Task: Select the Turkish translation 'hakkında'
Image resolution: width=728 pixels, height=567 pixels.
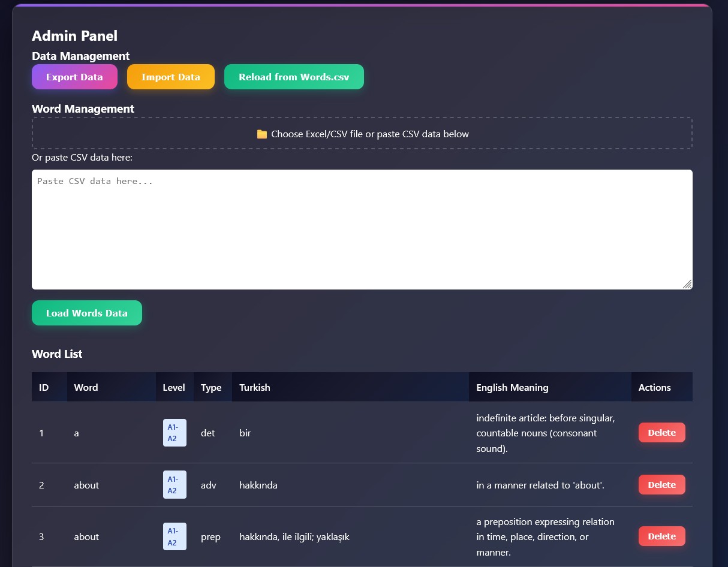Action: pos(258,484)
